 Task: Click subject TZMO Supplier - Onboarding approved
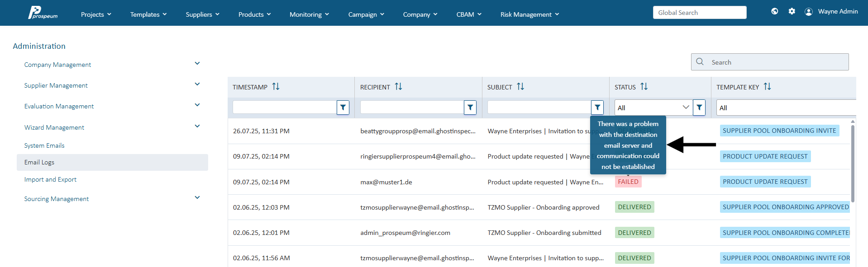544,207
